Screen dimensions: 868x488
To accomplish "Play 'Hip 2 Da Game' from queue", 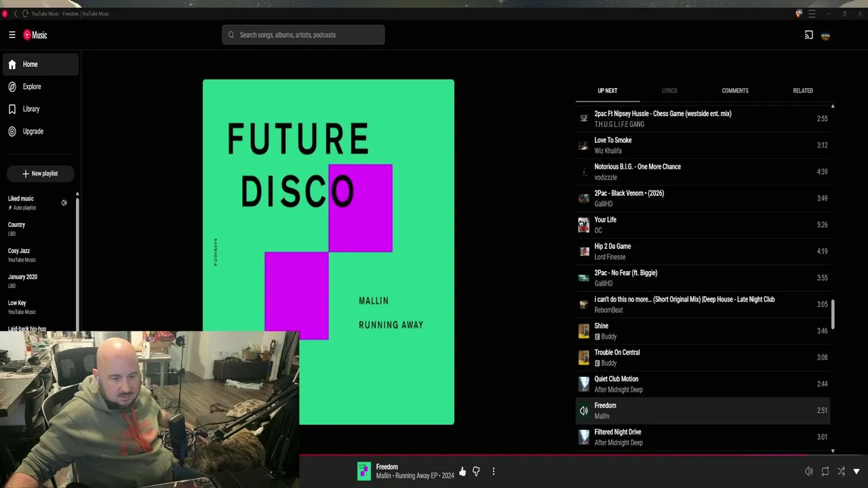I will (703, 251).
